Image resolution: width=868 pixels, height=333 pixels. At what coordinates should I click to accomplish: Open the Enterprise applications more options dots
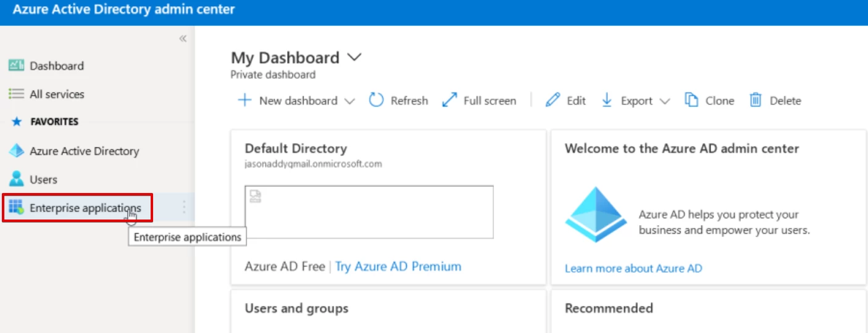click(x=184, y=207)
